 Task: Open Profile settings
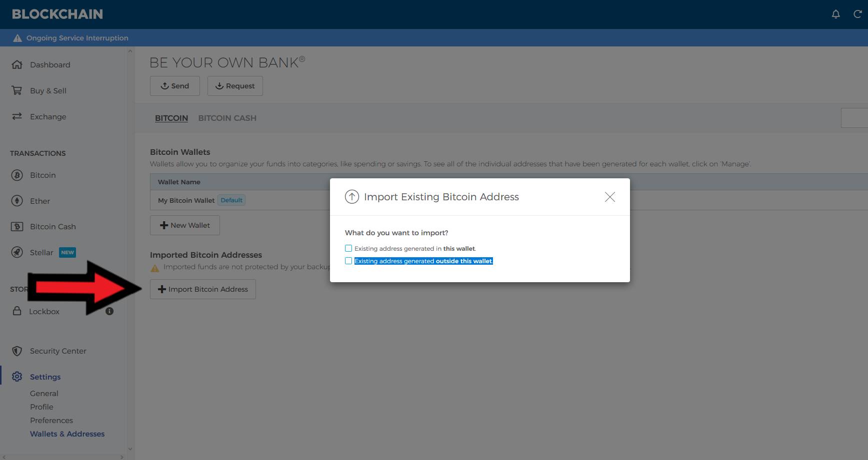coord(41,407)
